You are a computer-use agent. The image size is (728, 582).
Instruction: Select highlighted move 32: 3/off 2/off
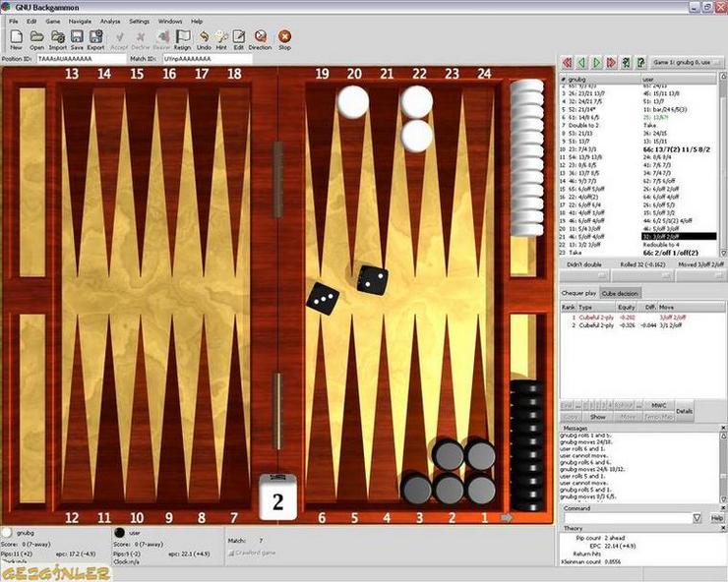coord(679,237)
